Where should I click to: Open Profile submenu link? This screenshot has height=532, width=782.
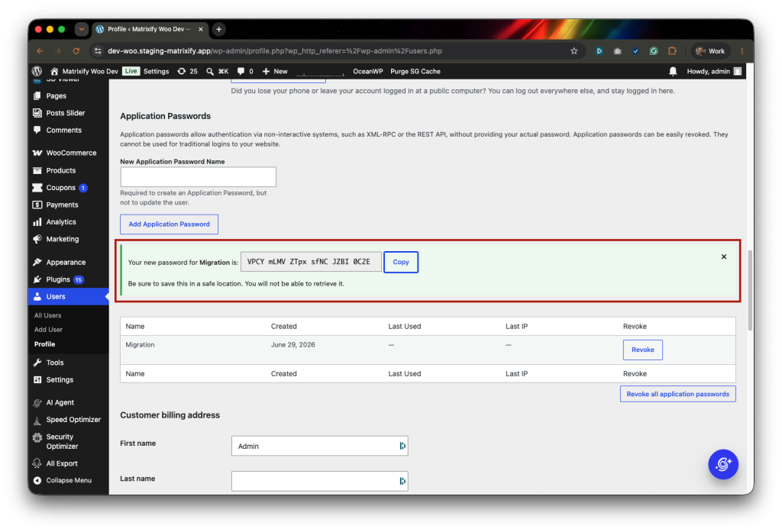[x=45, y=344]
